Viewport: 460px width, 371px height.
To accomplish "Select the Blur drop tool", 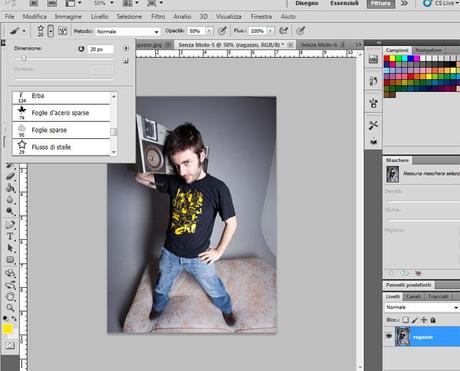I will [10, 199].
